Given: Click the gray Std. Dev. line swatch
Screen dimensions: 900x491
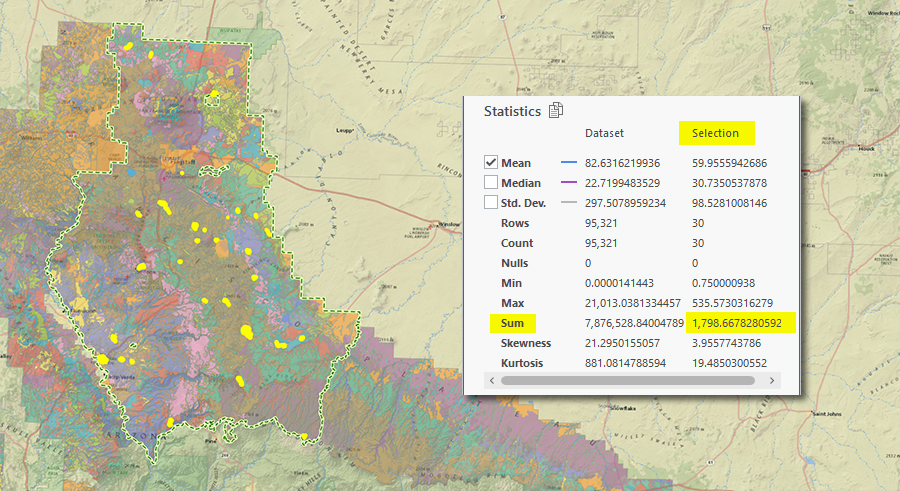Looking at the screenshot, I should pyautogui.click(x=568, y=202).
